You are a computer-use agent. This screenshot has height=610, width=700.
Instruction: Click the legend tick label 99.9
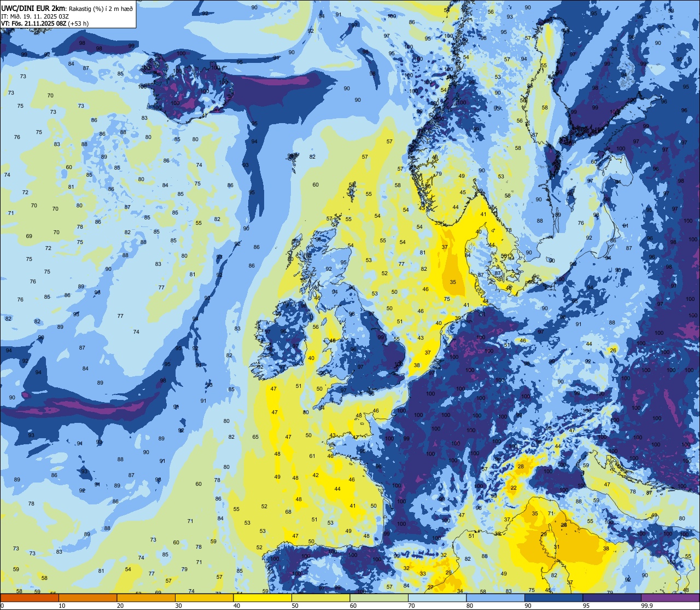647,606
